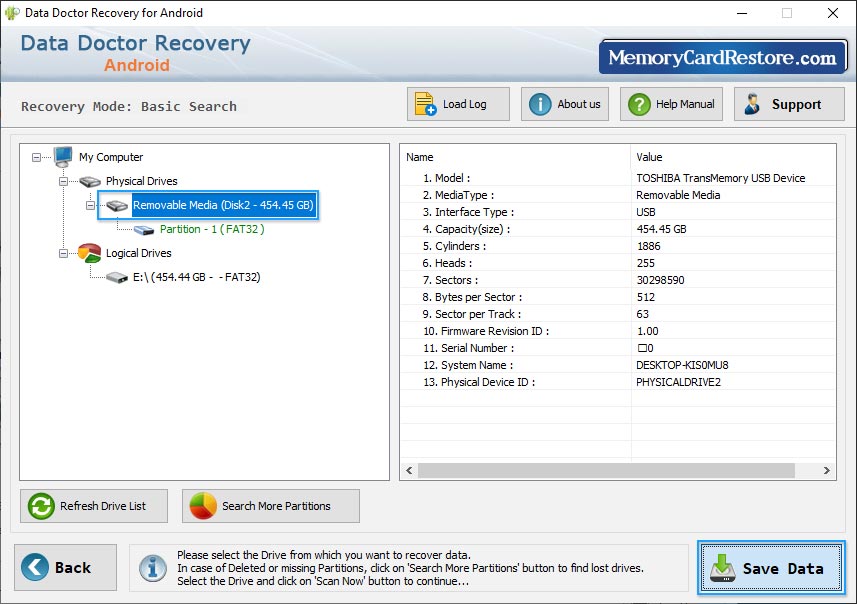Click the '11. Serial Number :' row
The height and width of the screenshot is (604, 857).
click(618, 348)
